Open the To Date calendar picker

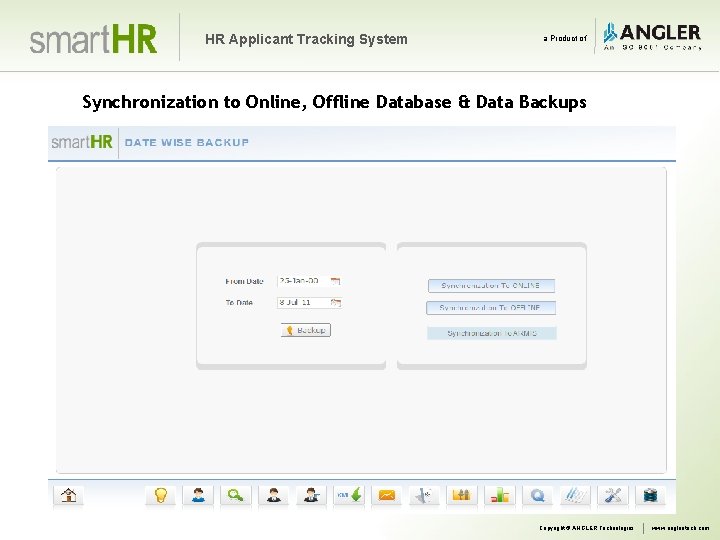(x=336, y=303)
